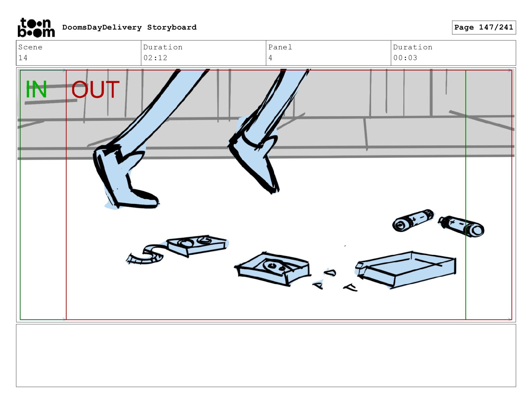Click the Duration label above "00:03"

click(x=413, y=47)
